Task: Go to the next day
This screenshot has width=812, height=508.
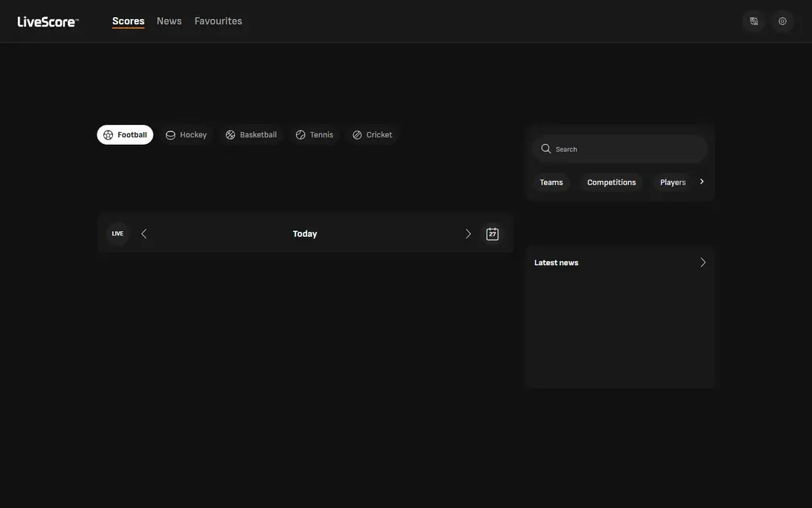Action: [468, 234]
